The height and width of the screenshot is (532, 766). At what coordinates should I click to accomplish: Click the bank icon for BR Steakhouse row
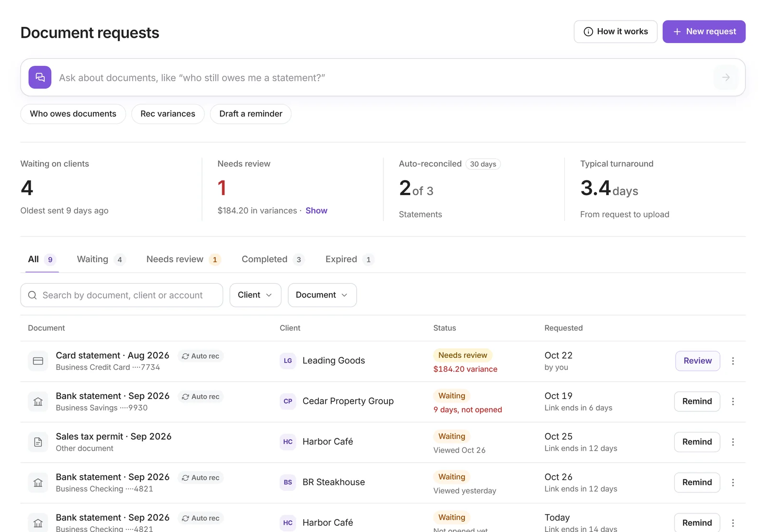click(38, 483)
